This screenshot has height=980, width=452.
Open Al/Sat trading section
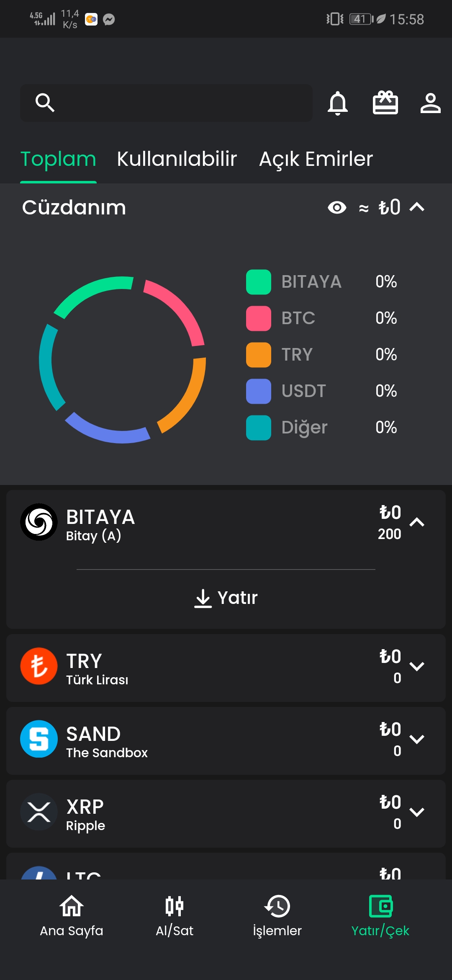click(175, 916)
